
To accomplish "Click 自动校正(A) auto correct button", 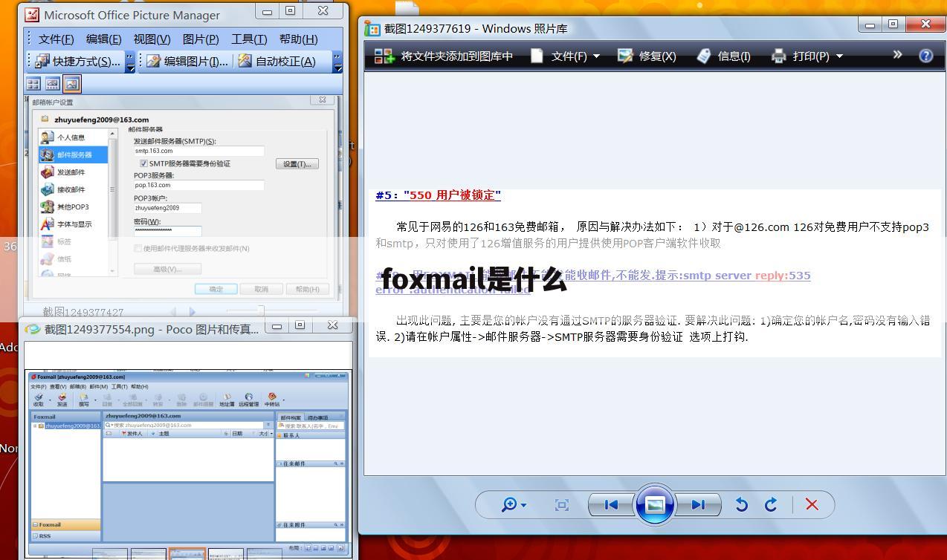I will point(277,61).
